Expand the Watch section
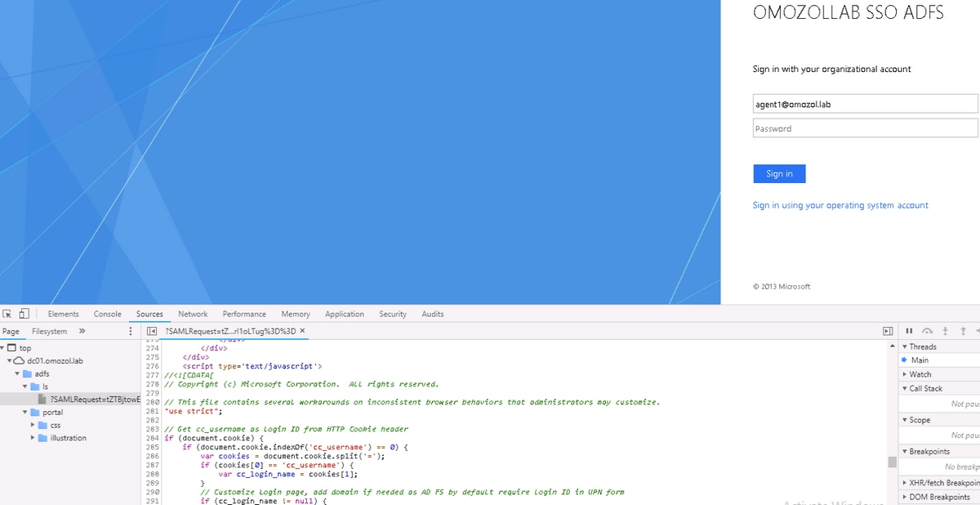 pyautogui.click(x=905, y=374)
